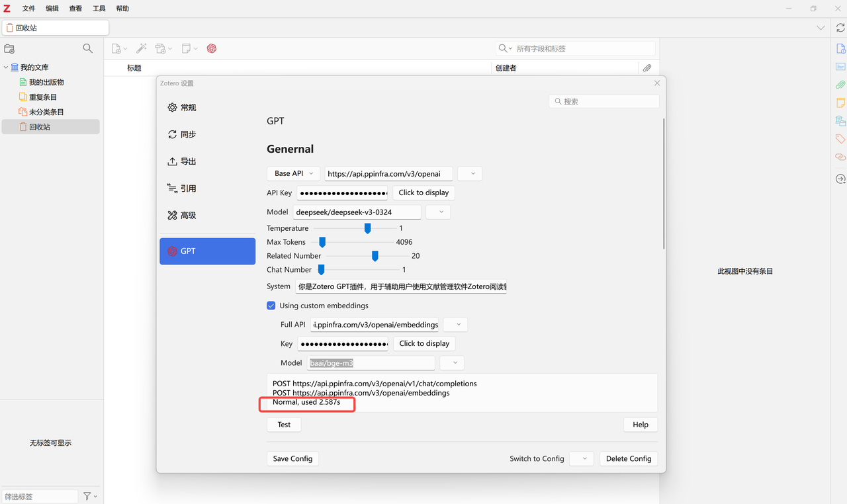This screenshot has height=504, width=847.
Task: Select 重复条目 in the library tree
Action: point(43,97)
